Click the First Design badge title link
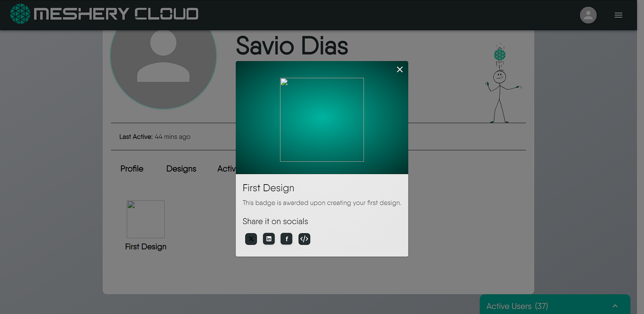The width and height of the screenshot is (644, 314). (268, 188)
